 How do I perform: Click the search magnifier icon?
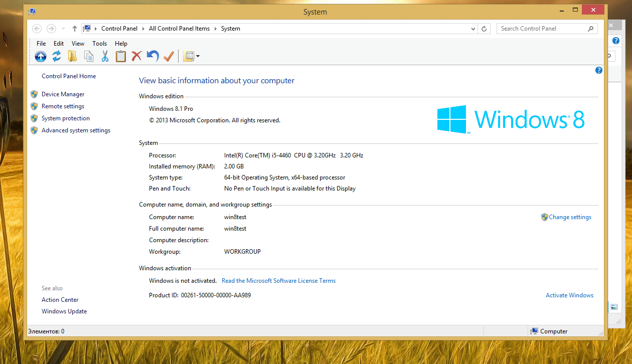tap(590, 29)
